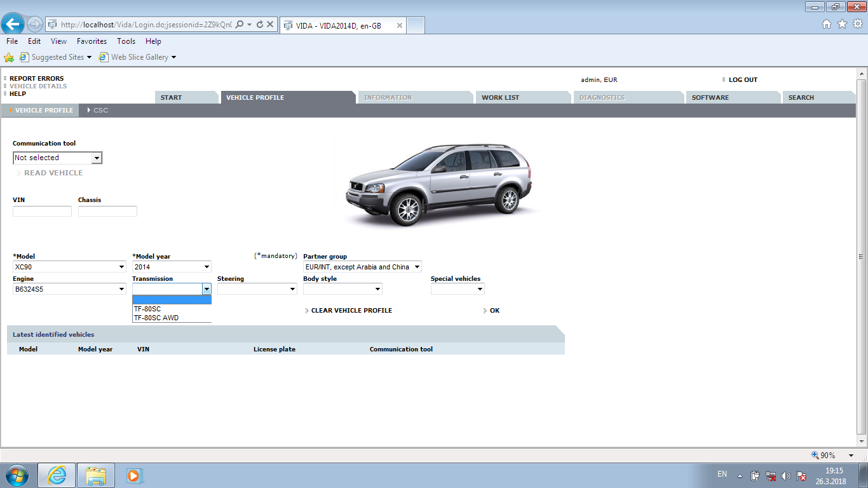
Task: Show hidden tray icons arrow
Action: (x=740, y=475)
